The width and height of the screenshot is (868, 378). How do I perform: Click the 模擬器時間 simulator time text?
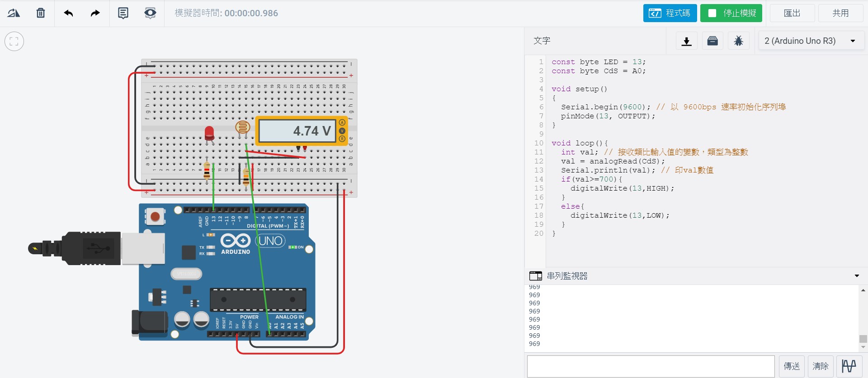[x=226, y=13]
